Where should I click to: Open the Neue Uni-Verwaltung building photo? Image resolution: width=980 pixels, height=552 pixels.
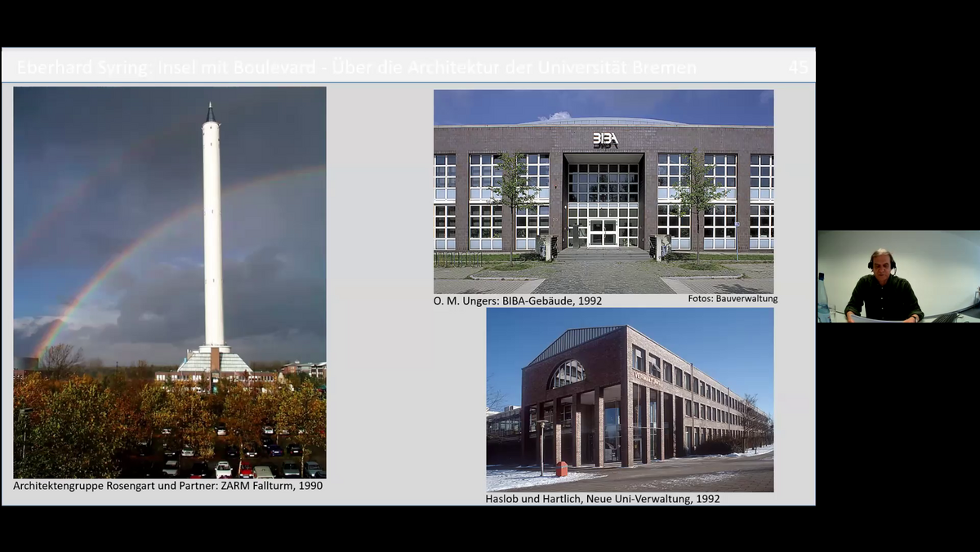(629, 399)
